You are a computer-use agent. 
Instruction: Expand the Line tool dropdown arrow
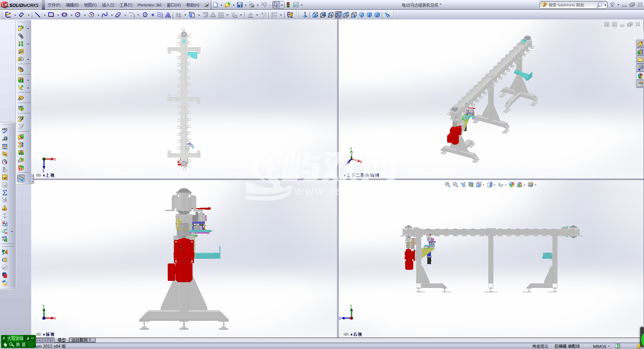[x=44, y=15]
